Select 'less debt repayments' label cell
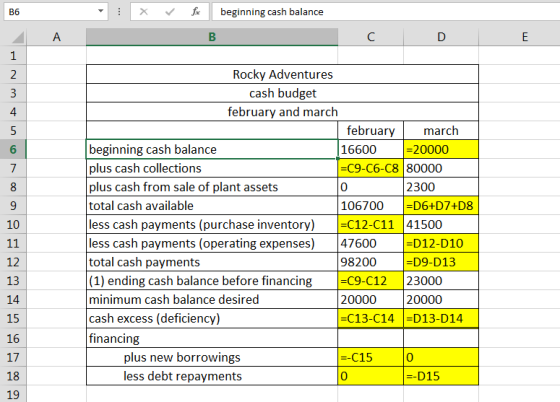560x402 pixels. pos(212,376)
